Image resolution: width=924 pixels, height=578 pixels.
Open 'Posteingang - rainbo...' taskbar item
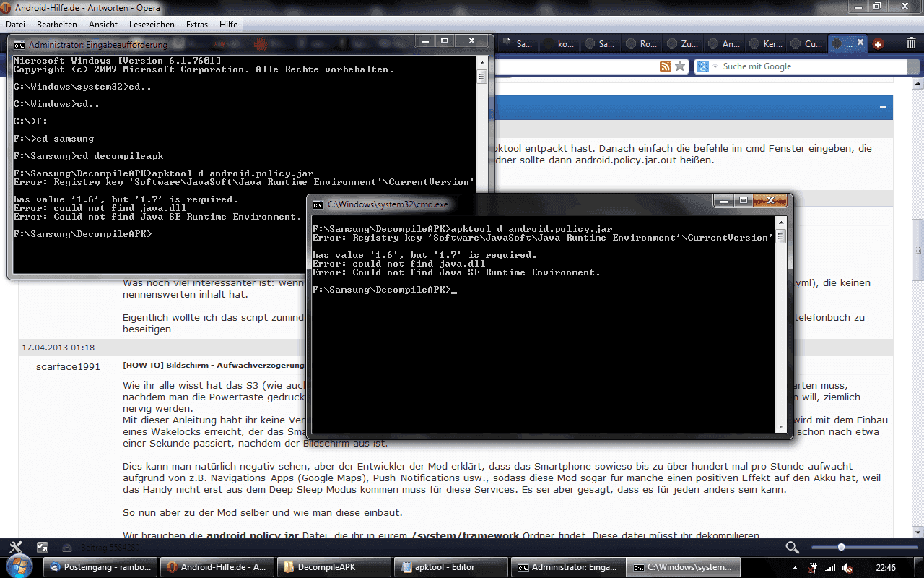(x=100, y=567)
